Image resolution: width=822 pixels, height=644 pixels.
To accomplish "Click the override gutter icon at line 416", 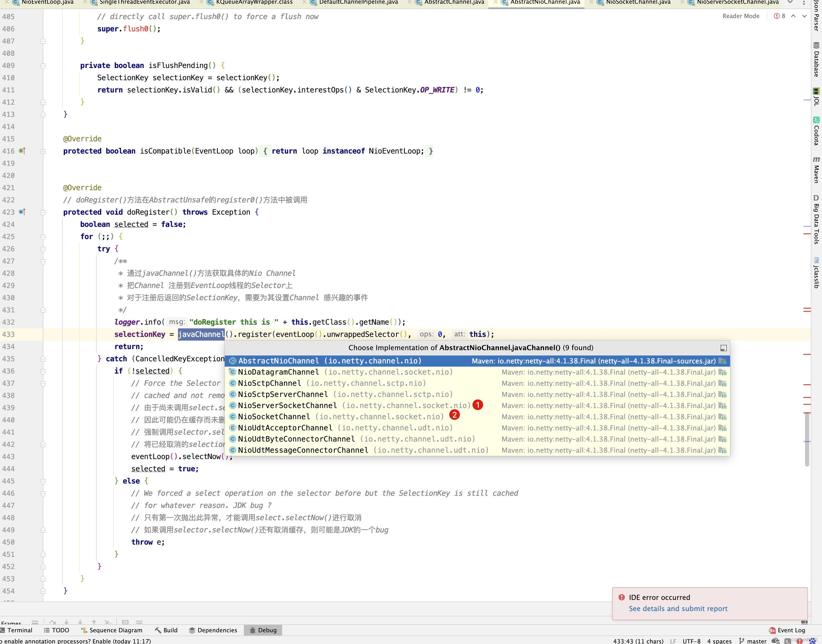I will 22,151.
